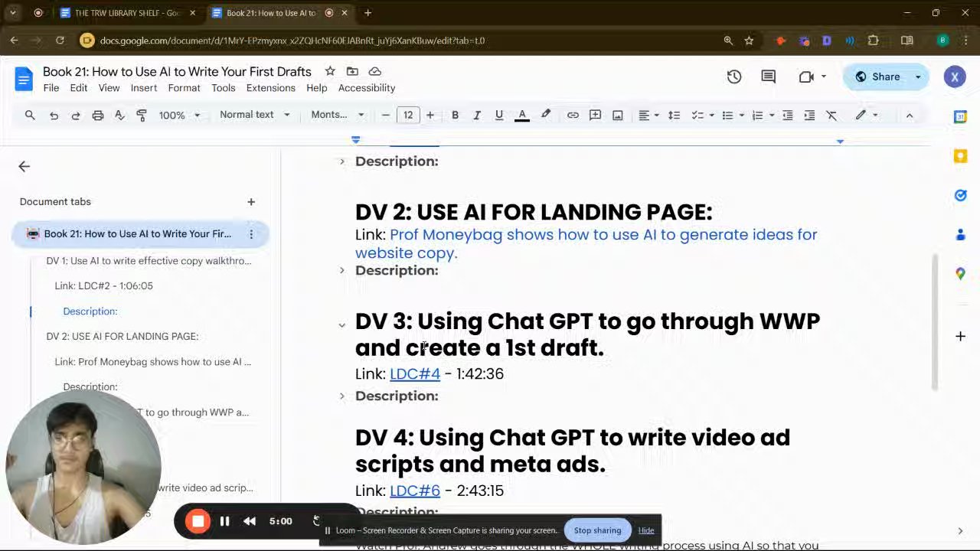The height and width of the screenshot is (551, 980).
Task: View the cloud save status
Action: coord(375,71)
